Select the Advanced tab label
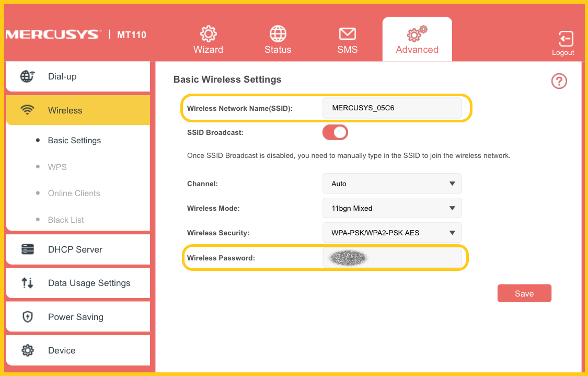The width and height of the screenshot is (588, 376). (417, 50)
